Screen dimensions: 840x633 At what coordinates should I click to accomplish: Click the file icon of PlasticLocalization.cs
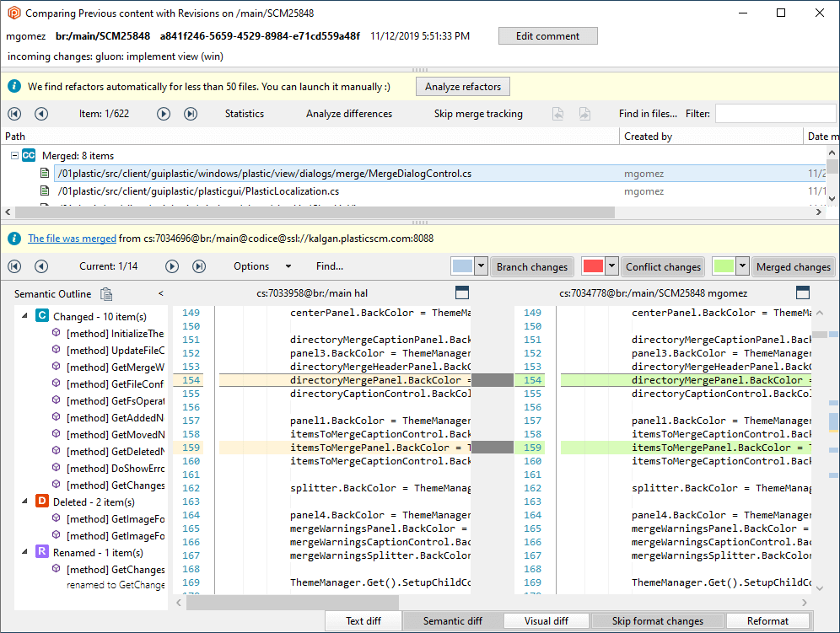tap(45, 190)
